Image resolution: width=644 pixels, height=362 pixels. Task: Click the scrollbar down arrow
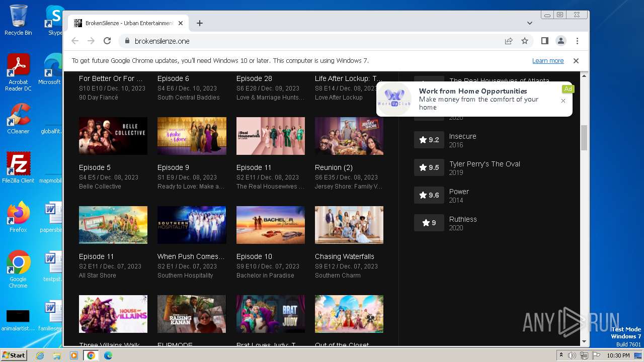[584, 341]
